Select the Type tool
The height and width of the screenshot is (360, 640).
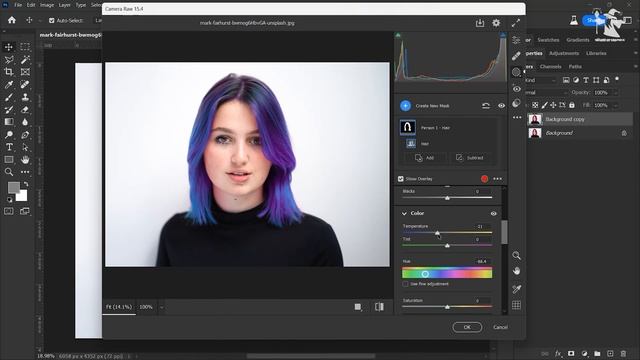9,147
